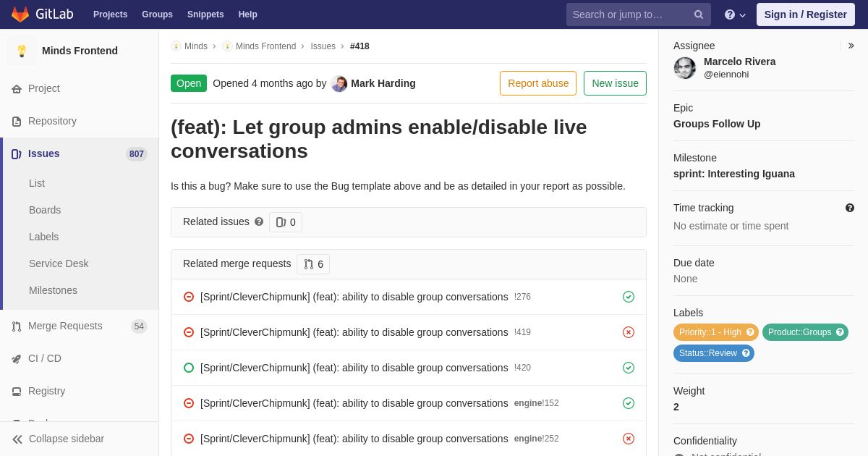Image resolution: width=868 pixels, height=456 pixels.
Task: Click closed status icon for !276
Action: (189, 297)
